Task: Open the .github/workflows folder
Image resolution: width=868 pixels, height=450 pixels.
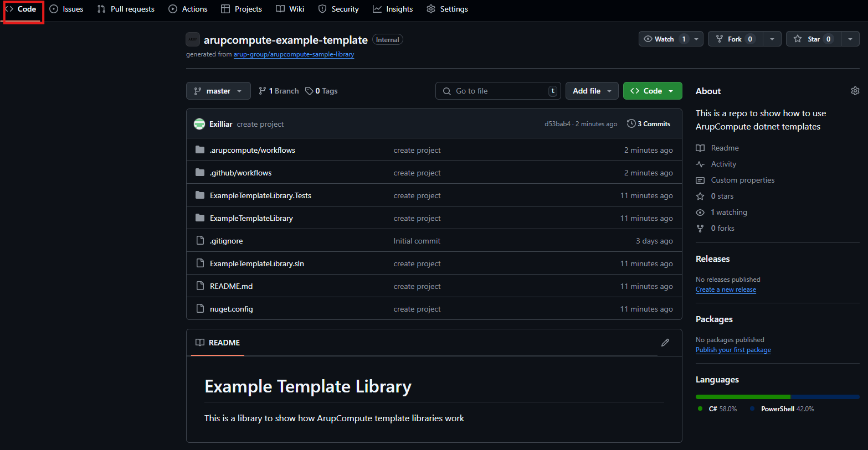Action: point(240,173)
